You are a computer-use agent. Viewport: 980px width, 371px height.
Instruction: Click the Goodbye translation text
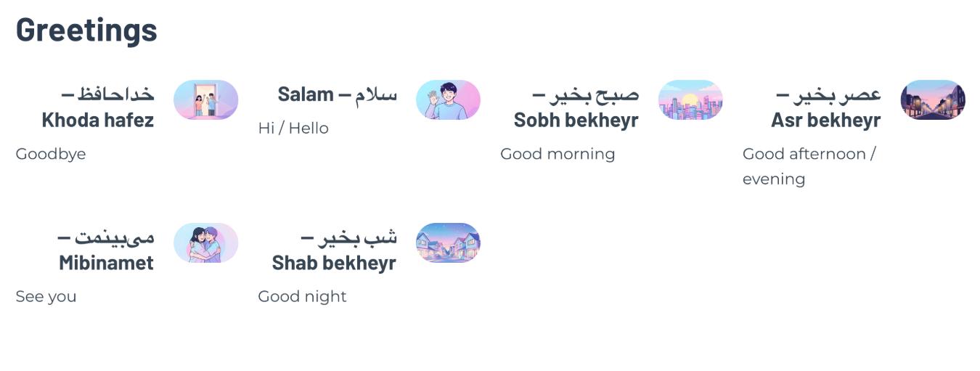[x=51, y=154]
